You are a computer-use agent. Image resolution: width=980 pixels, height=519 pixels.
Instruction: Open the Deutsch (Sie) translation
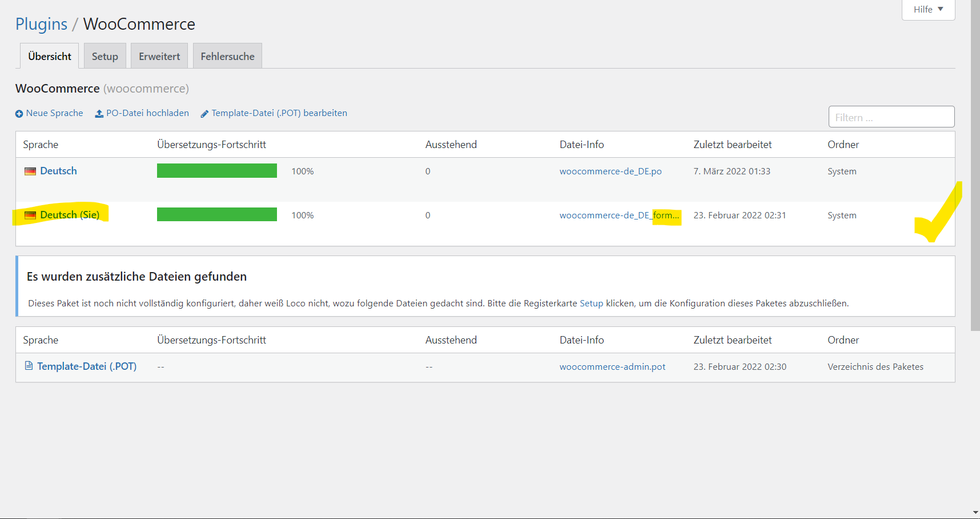[70, 215]
